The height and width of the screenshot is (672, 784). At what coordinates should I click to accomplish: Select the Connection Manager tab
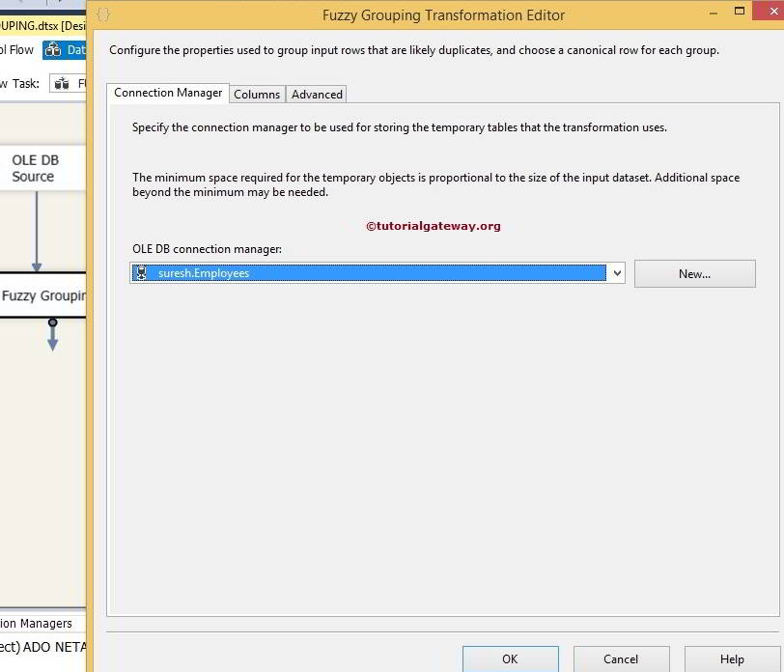click(x=168, y=93)
